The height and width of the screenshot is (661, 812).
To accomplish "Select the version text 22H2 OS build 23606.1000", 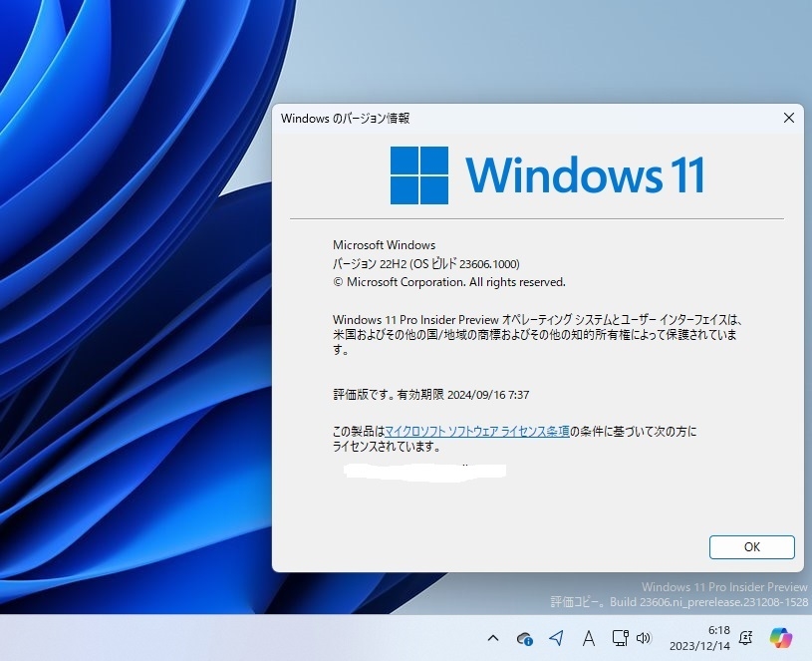I will 425,263.
